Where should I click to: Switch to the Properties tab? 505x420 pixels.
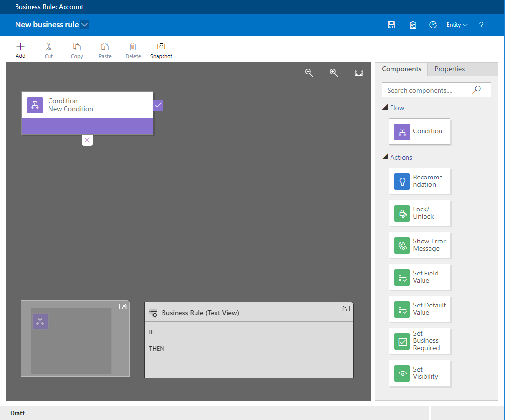449,69
